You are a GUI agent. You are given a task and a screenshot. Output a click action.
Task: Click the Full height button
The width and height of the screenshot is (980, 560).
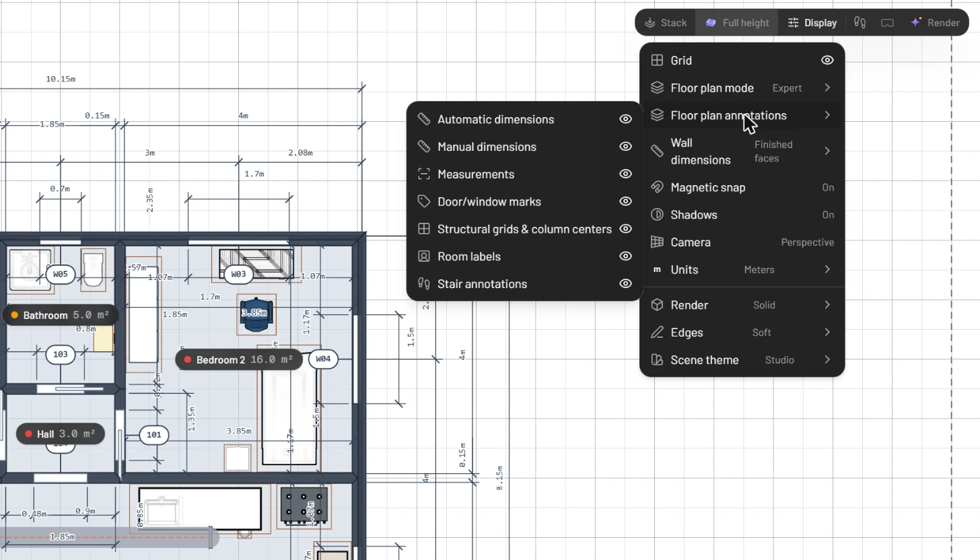(737, 22)
